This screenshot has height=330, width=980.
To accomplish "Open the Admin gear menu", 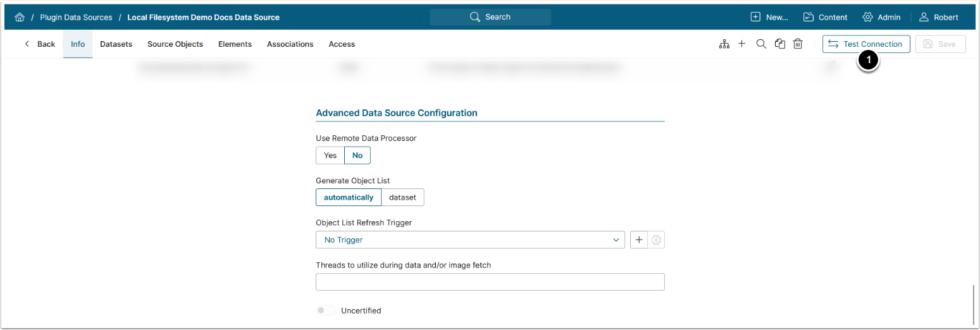I will click(x=881, y=17).
